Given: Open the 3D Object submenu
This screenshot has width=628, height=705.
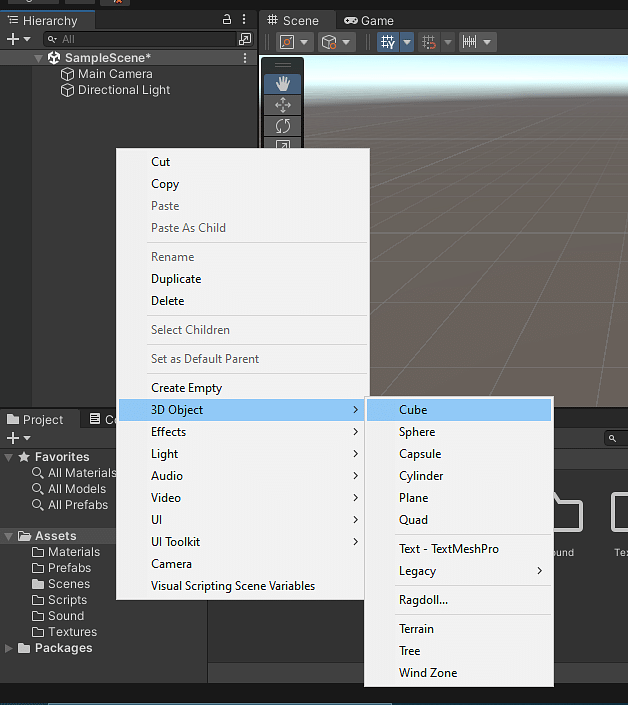Looking at the screenshot, I should 241,410.
